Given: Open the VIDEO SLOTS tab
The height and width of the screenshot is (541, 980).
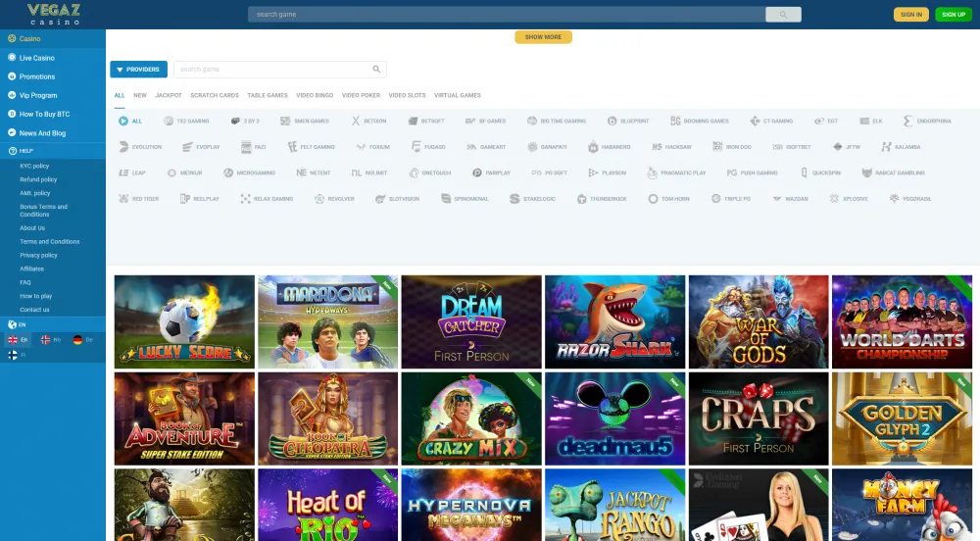Looking at the screenshot, I should tap(407, 96).
